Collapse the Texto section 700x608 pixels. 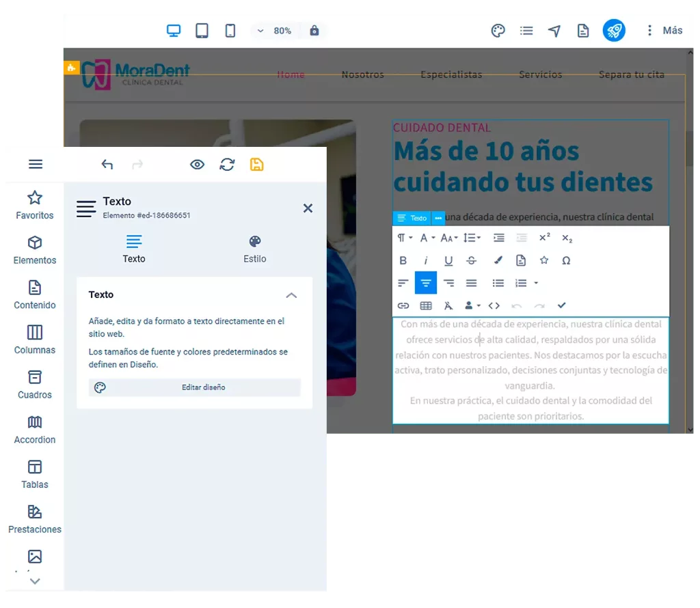pos(291,295)
